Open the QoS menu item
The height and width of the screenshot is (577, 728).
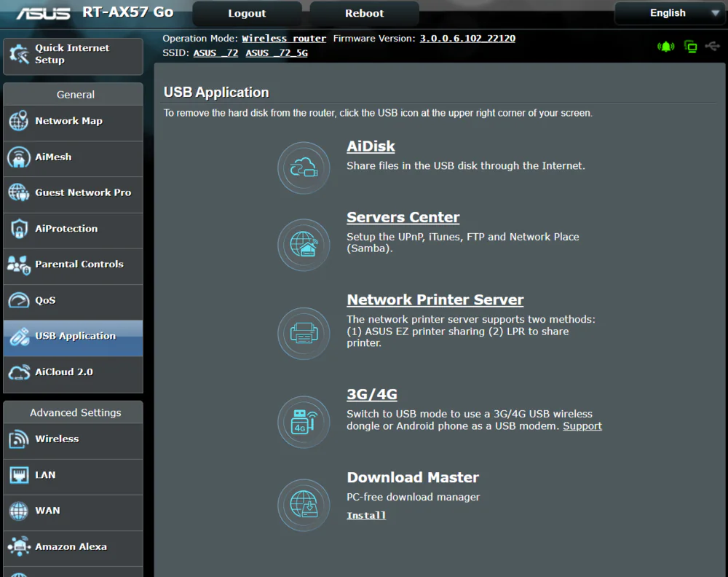click(x=73, y=300)
